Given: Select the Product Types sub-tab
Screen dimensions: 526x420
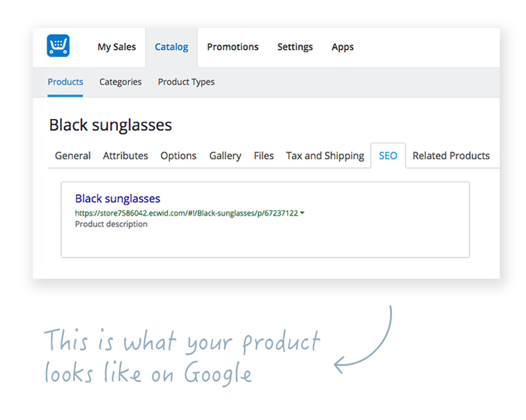Looking at the screenshot, I should coord(186,82).
